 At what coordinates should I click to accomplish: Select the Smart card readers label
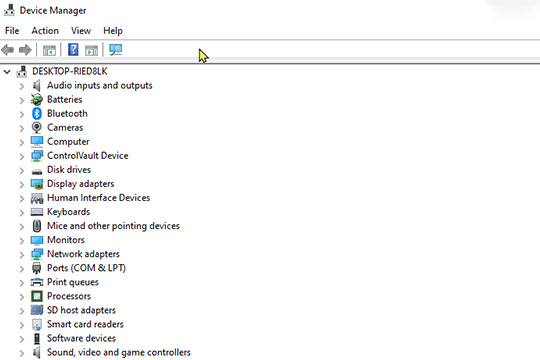85,324
